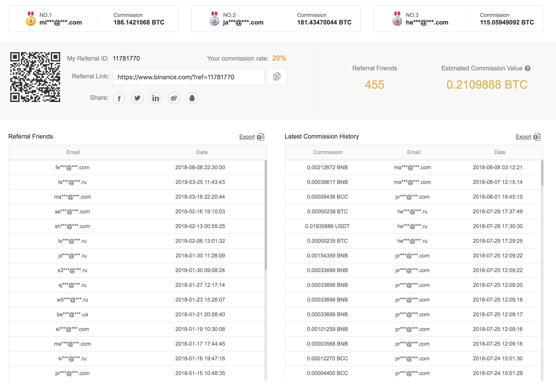Copy the referral link with the copy icon

(x=276, y=77)
